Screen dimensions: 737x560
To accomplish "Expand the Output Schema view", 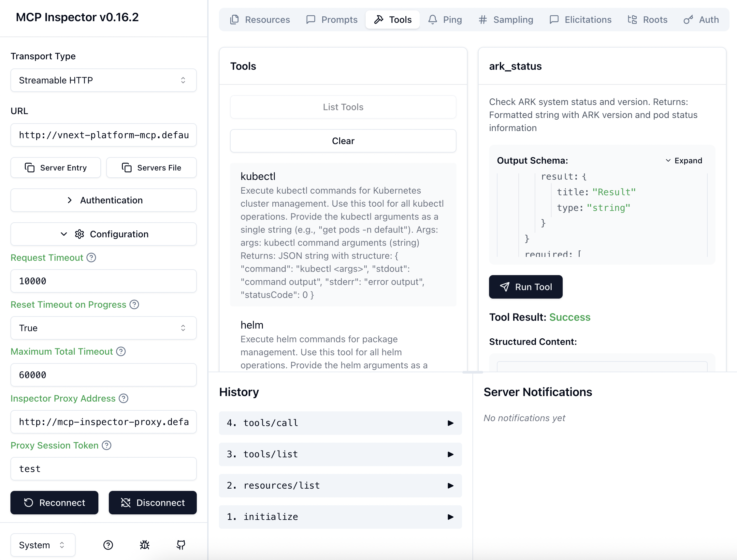I will click(684, 161).
